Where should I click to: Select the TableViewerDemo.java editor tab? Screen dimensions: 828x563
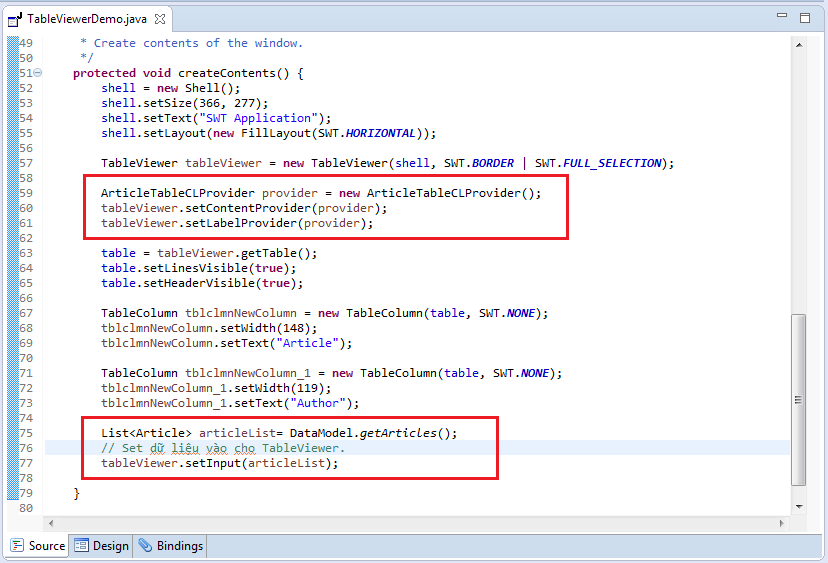[x=87, y=19]
